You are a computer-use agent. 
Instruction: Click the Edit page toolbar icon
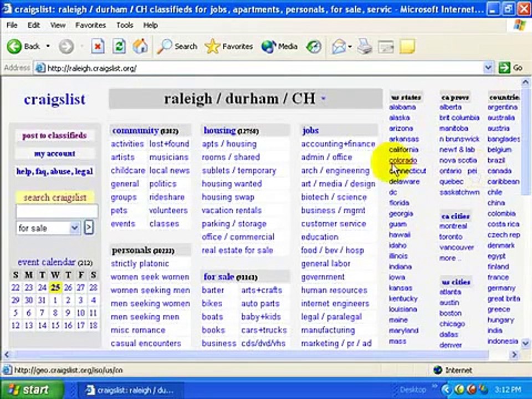(x=386, y=47)
